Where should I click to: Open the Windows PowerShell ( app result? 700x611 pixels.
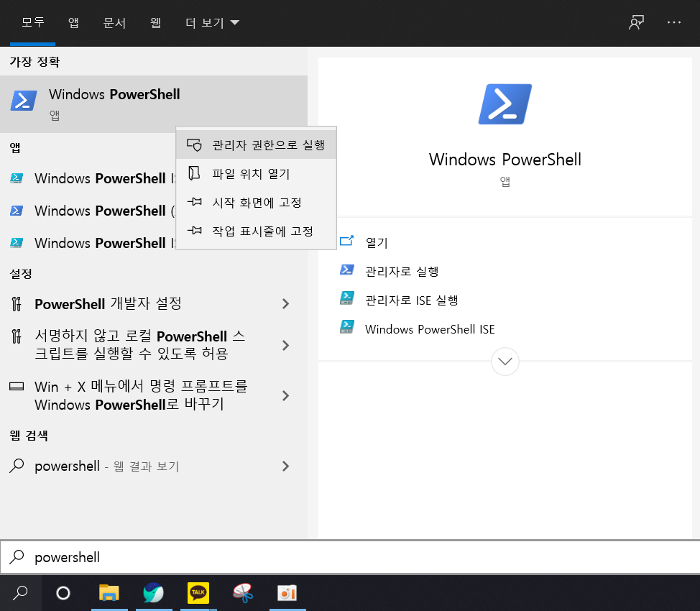pyautogui.click(x=88, y=211)
